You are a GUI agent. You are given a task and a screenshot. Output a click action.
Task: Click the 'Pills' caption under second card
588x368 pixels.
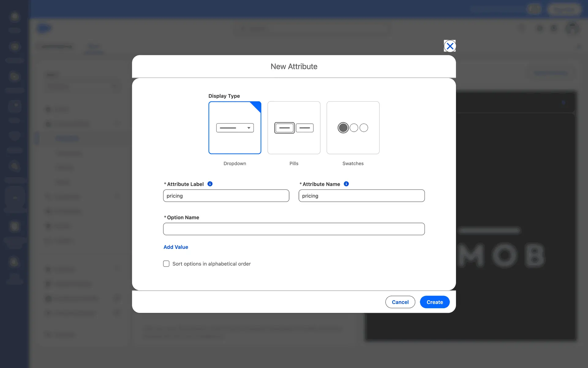(x=294, y=163)
